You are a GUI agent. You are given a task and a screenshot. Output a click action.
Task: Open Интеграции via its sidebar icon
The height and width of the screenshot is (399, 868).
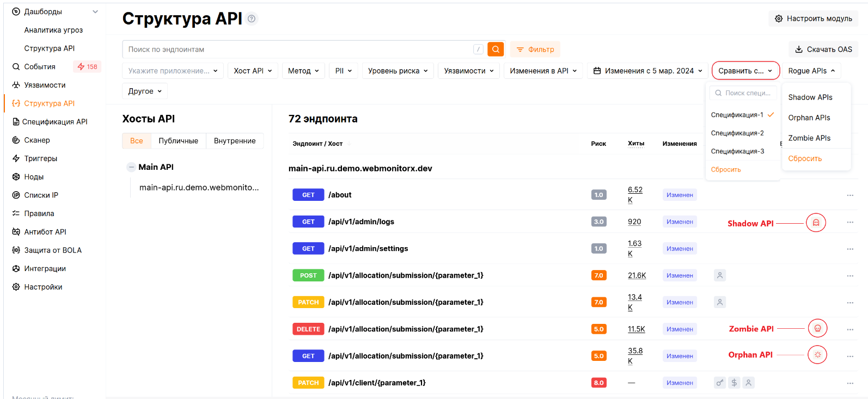(x=16, y=268)
